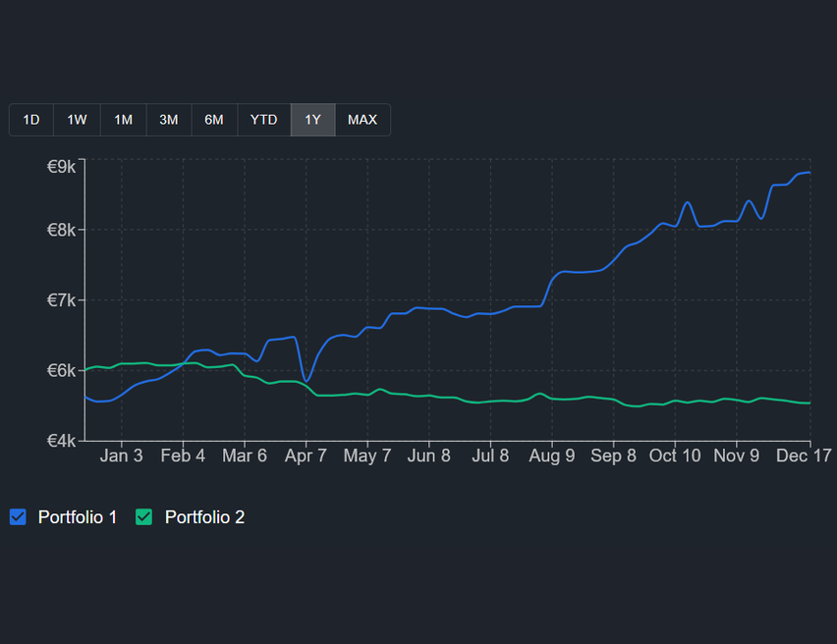This screenshot has width=837, height=644.
Task: Click the green checkbox swatch for Portfolio 2
Action: click(143, 516)
